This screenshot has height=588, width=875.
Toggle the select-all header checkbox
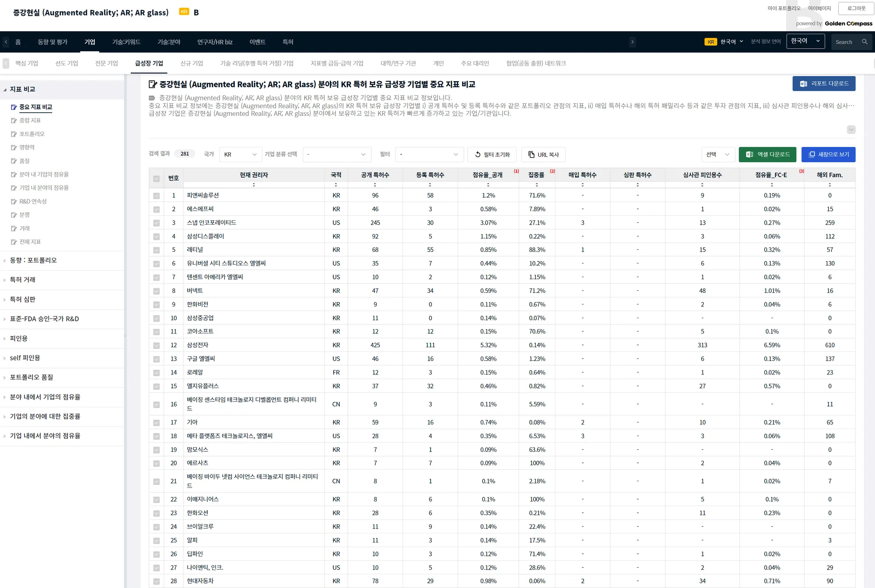tap(156, 178)
